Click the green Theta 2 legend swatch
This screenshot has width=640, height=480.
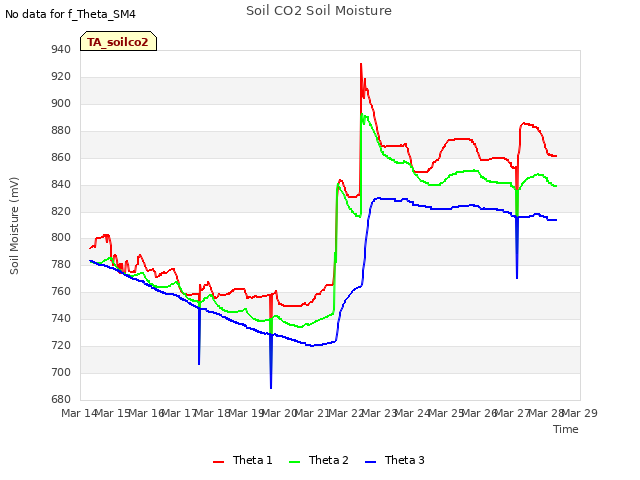[x=294, y=462]
